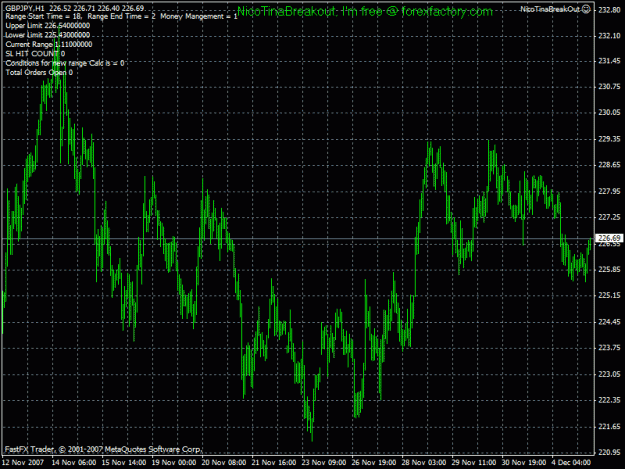Click the FastFX Trader copyright text
625x469 pixels.
pos(103,449)
